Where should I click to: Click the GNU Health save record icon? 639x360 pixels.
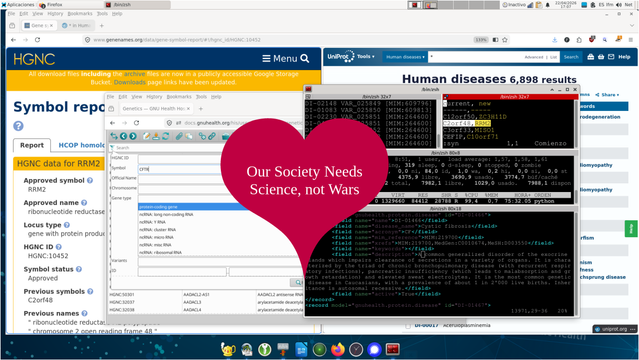(x=156, y=136)
